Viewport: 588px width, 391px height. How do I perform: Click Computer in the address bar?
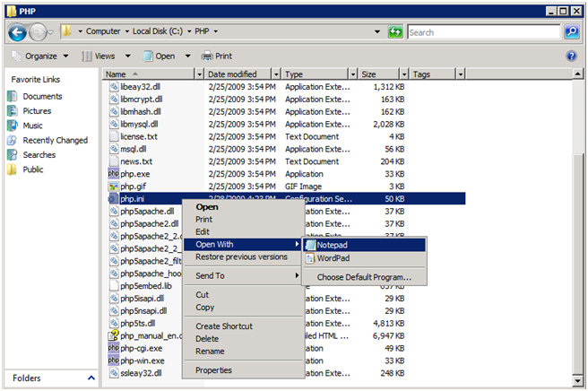pos(103,31)
